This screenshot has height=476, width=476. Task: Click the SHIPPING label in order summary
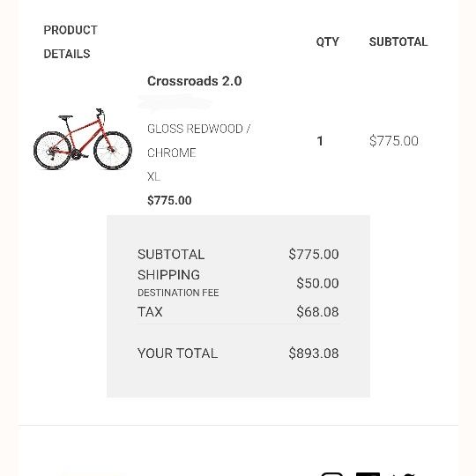click(168, 275)
